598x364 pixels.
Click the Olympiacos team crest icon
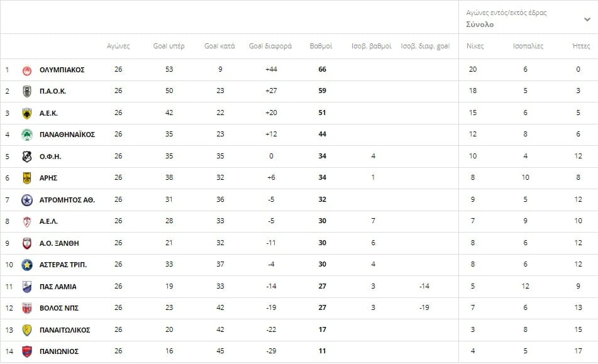click(26, 70)
